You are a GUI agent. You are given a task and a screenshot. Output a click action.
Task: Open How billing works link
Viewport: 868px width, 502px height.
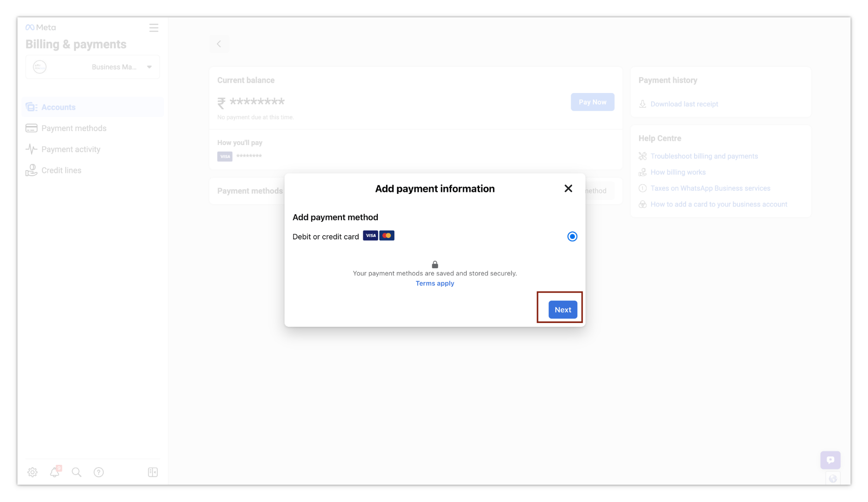click(678, 172)
